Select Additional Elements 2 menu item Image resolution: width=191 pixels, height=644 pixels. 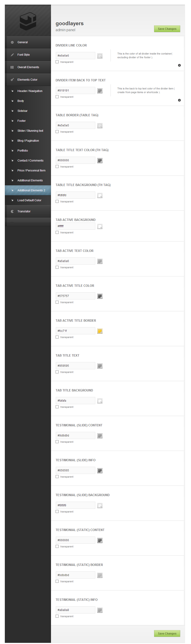coord(31,190)
